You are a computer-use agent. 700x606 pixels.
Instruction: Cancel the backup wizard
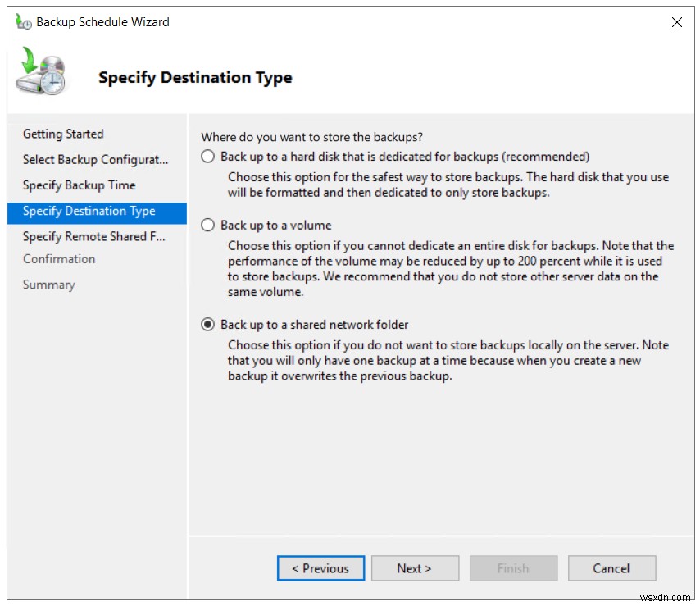(611, 568)
